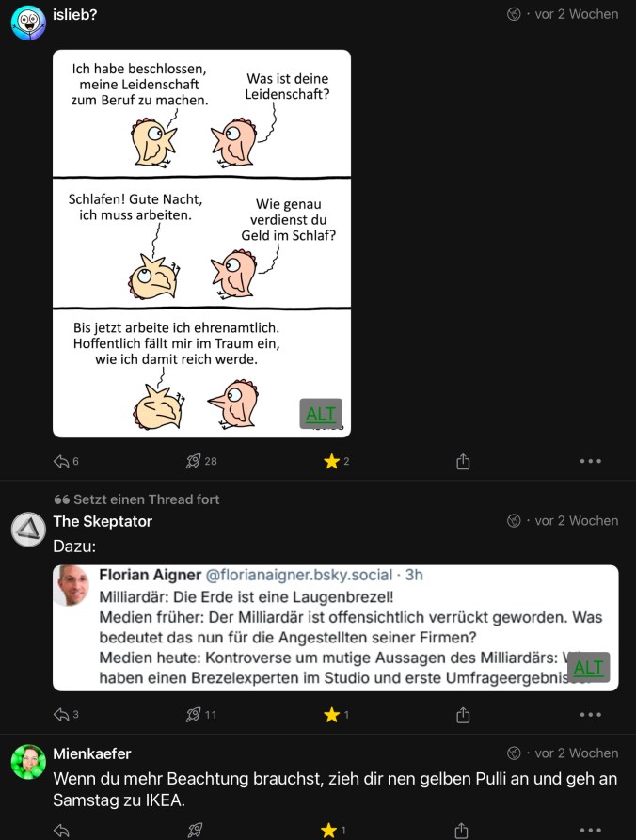Open the chicken comic image

coord(201,243)
